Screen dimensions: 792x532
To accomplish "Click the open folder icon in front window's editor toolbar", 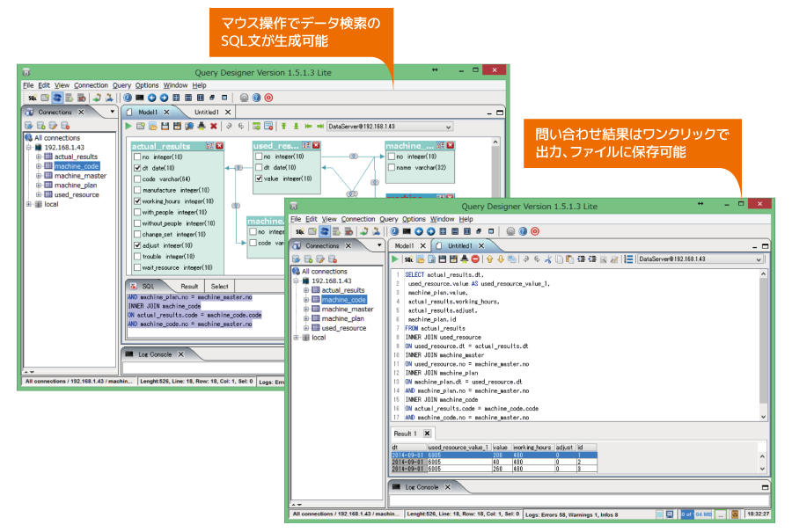I will point(421,259).
